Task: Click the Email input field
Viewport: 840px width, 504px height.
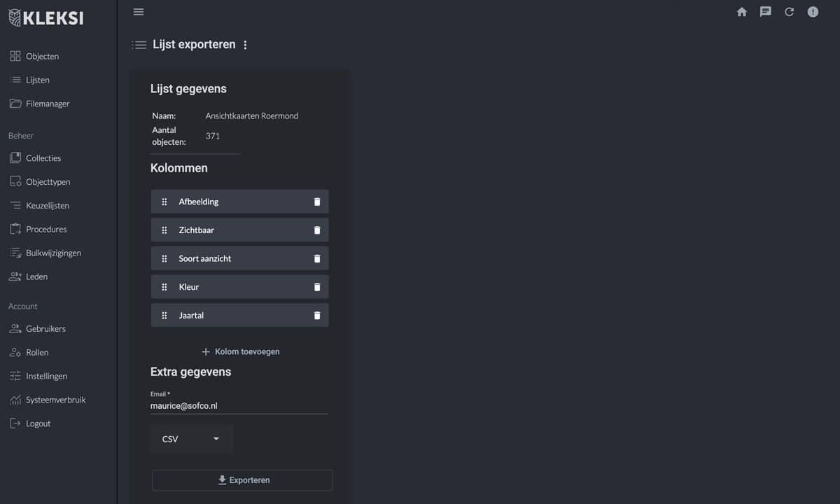Action: point(239,405)
